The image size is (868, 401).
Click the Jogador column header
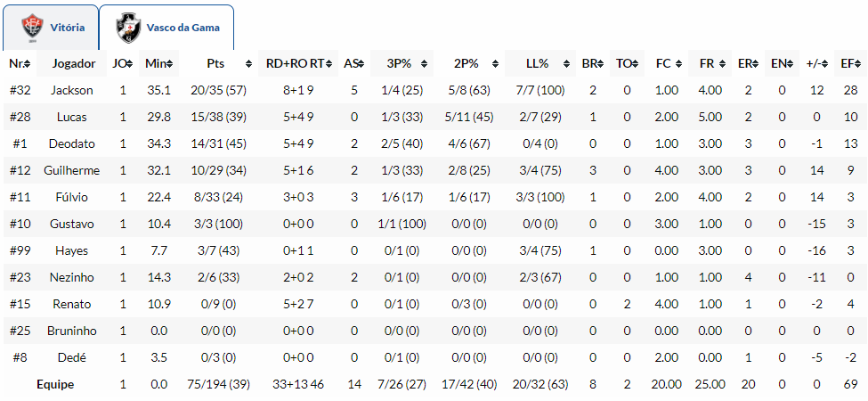(x=74, y=63)
